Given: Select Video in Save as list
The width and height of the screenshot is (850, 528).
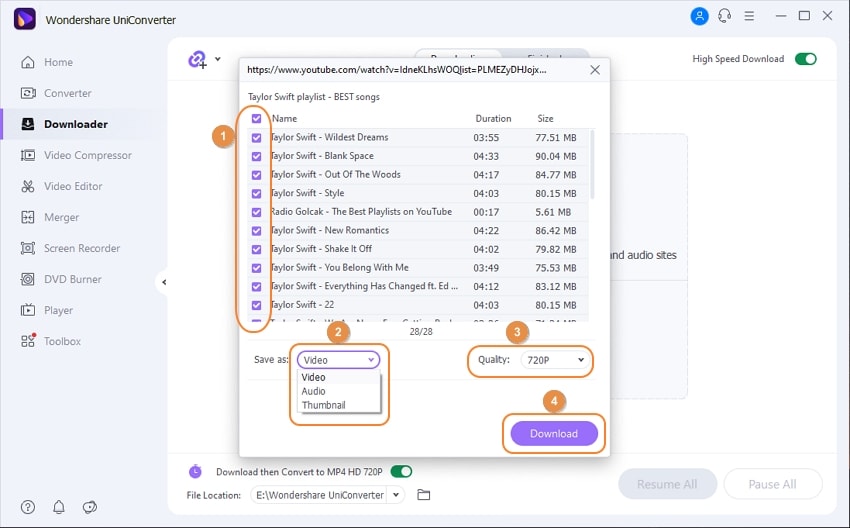Looking at the screenshot, I should pyautogui.click(x=339, y=377).
